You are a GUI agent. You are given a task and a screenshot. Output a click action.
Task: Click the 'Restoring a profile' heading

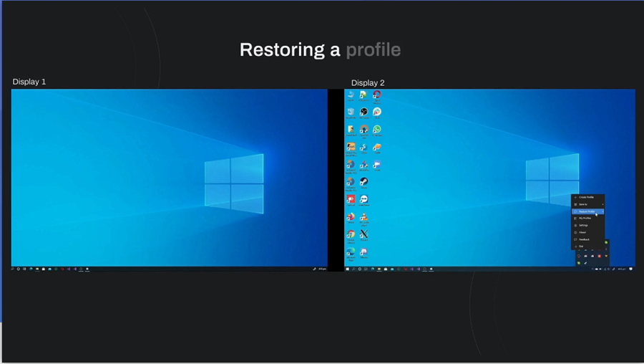coord(320,49)
